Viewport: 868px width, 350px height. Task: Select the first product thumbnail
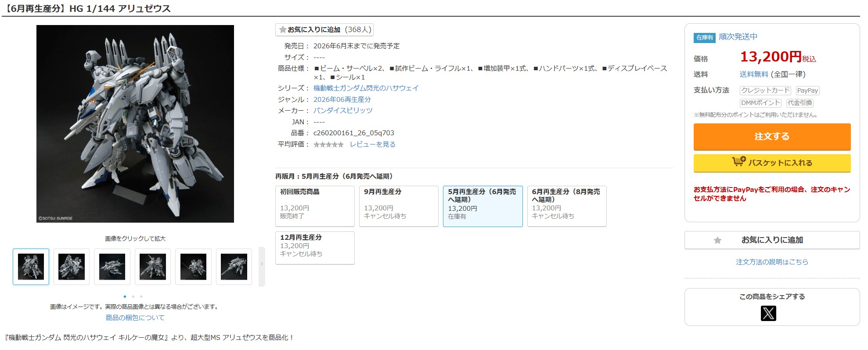tap(31, 267)
